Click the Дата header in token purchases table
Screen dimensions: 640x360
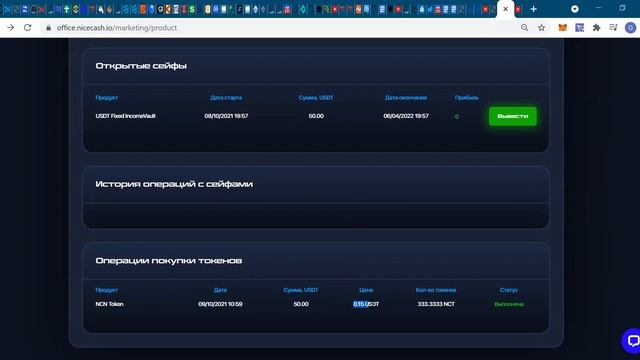click(220, 290)
